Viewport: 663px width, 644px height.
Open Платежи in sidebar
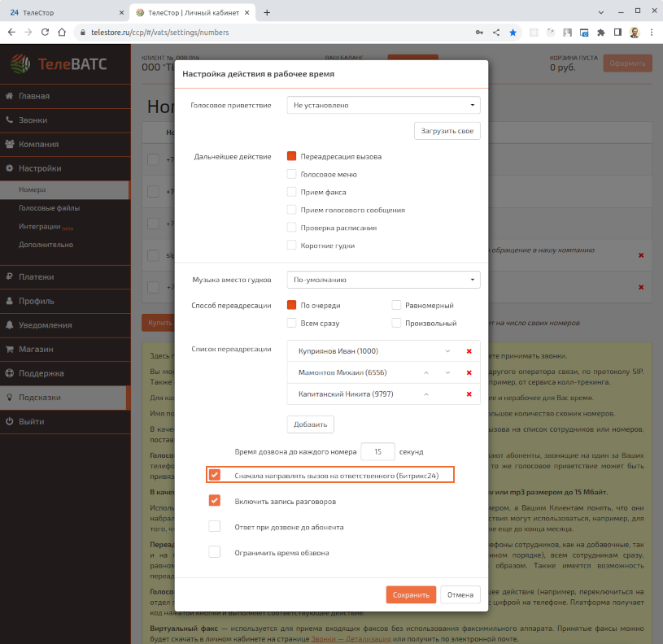point(65,277)
